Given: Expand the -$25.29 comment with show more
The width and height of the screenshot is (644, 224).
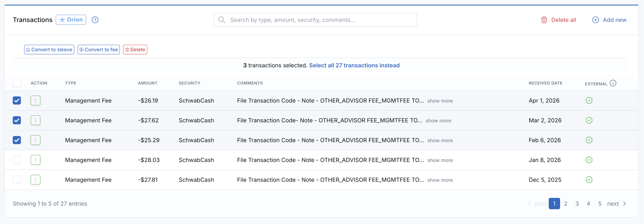Looking at the screenshot, I should point(440,140).
